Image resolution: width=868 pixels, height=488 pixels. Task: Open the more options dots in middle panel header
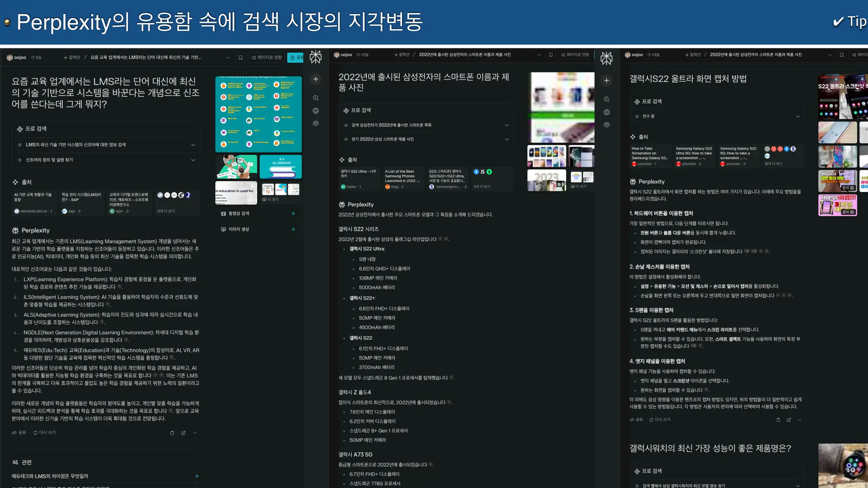539,55
